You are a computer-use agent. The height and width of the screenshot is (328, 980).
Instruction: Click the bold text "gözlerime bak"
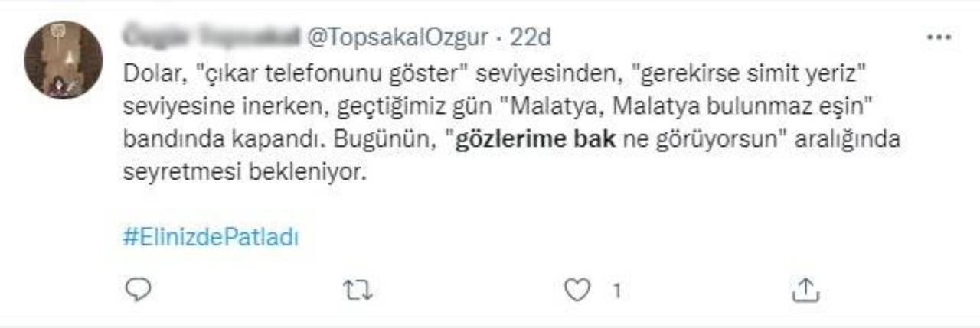click(x=536, y=141)
